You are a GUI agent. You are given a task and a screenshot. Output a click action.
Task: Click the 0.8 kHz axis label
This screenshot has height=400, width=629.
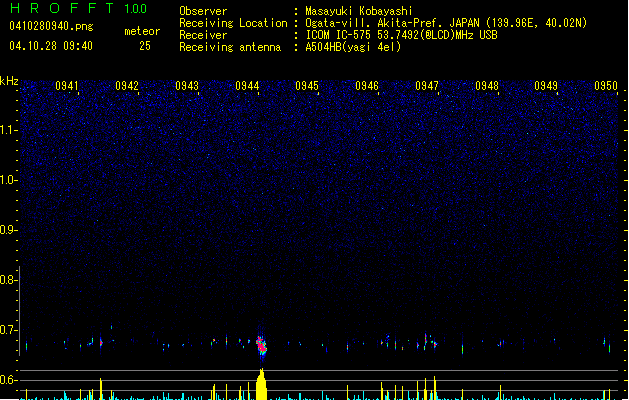tap(8, 280)
